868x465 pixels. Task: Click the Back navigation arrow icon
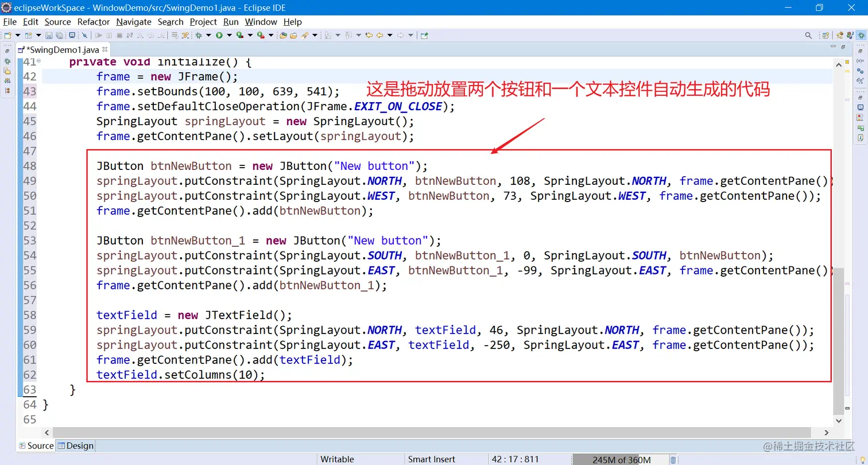pyautogui.click(x=379, y=35)
